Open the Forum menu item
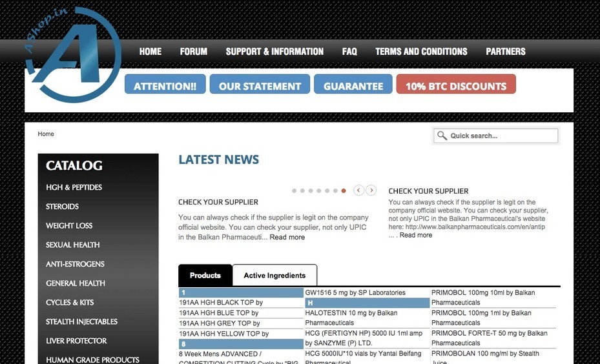 193,52
